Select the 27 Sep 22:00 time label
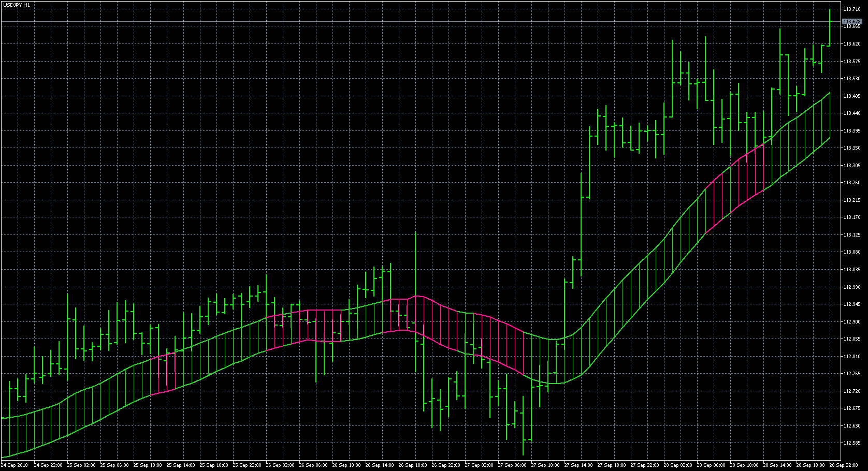The width and height of the screenshot is (868, 471). pyautogui.click(x=645, y=465)
